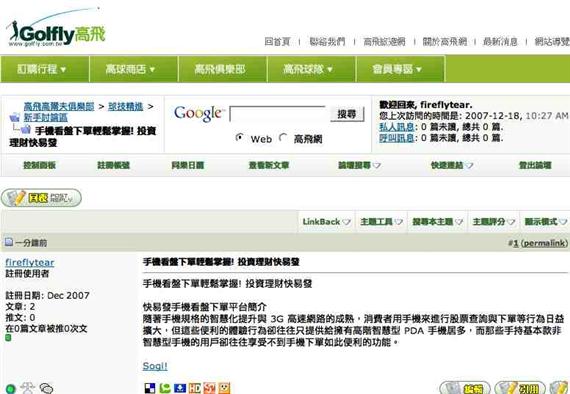
Task: Open the 高飛俱樂部 navigation tab
Action: click(x=223, y=69)
